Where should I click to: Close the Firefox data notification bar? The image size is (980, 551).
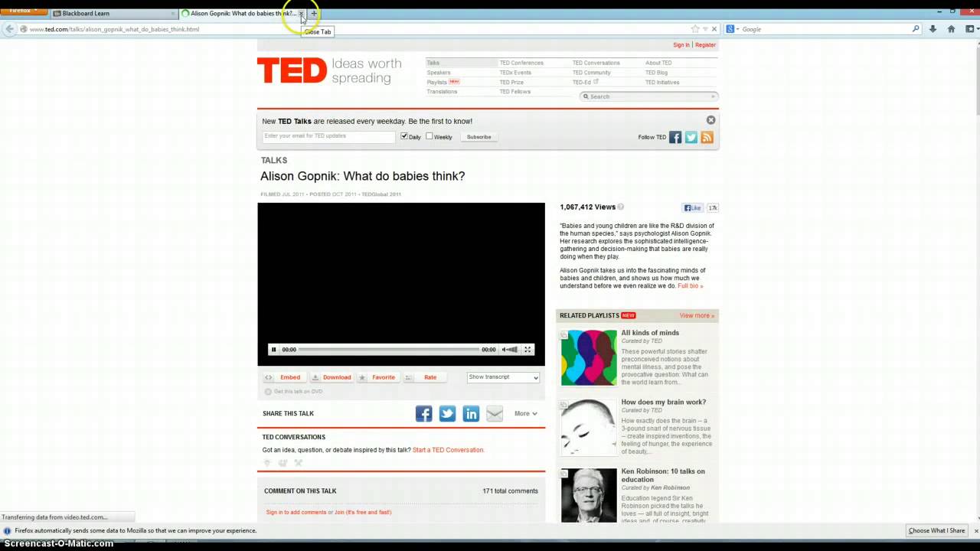coord(975,530)
